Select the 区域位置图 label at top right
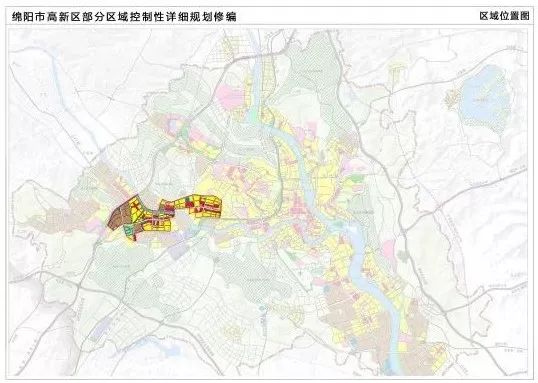 (504, 16)
